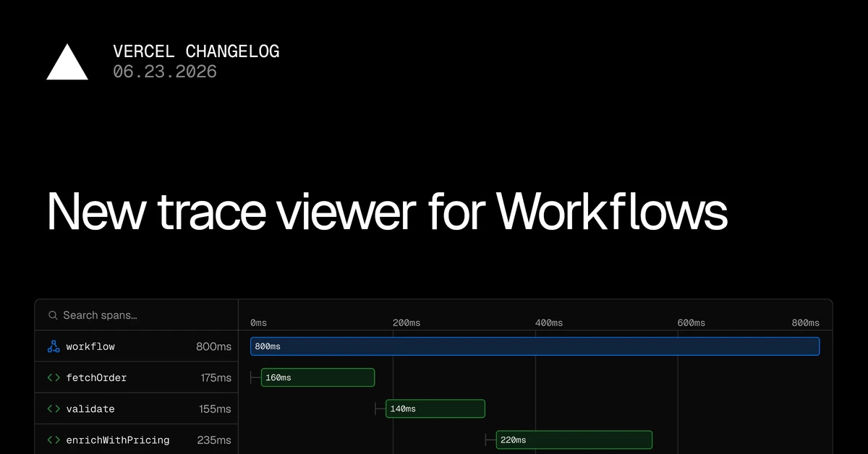Image resolution: width=868 pixels, height=454 pixels.
Task: Select the enrichWithPricing span row
Action: click(x=137, y=439)
